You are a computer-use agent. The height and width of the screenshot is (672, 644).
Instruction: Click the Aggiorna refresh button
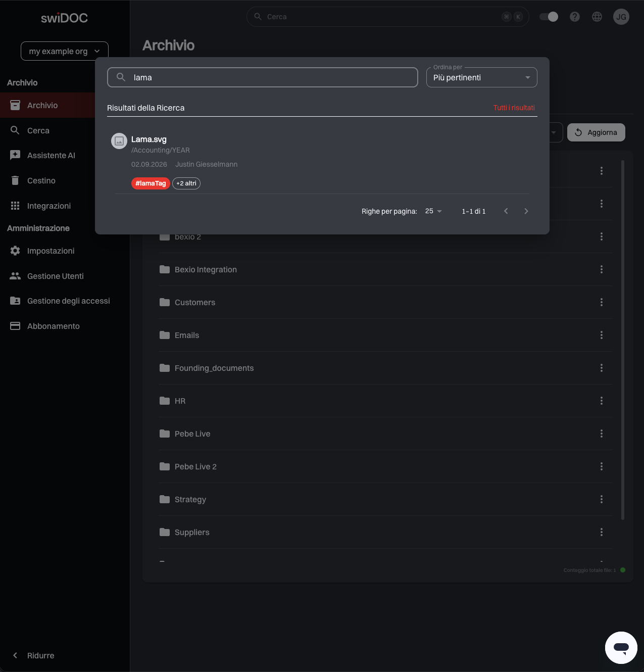click(596, 132)
